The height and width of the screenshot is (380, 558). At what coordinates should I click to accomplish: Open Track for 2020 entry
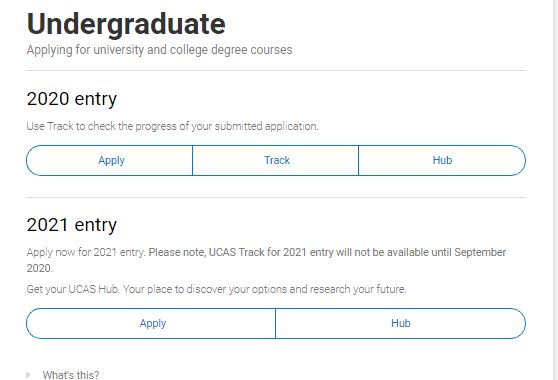275,160
